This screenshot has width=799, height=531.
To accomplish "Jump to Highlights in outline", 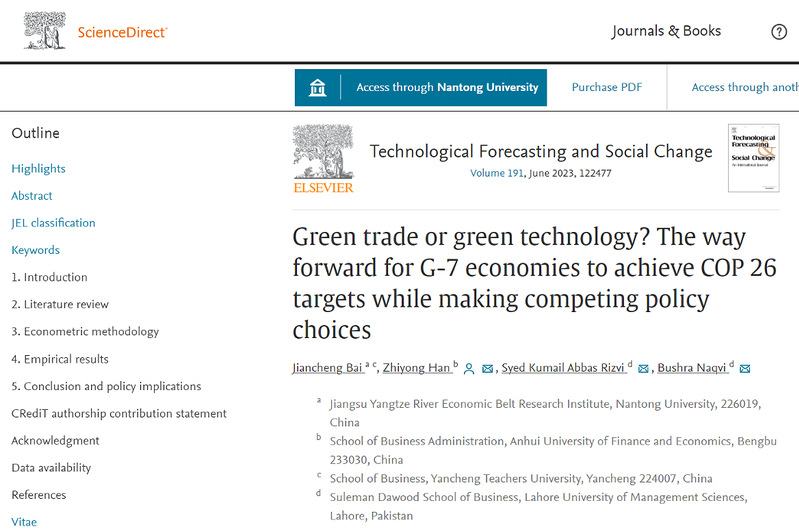I will (x=38, y=168).
